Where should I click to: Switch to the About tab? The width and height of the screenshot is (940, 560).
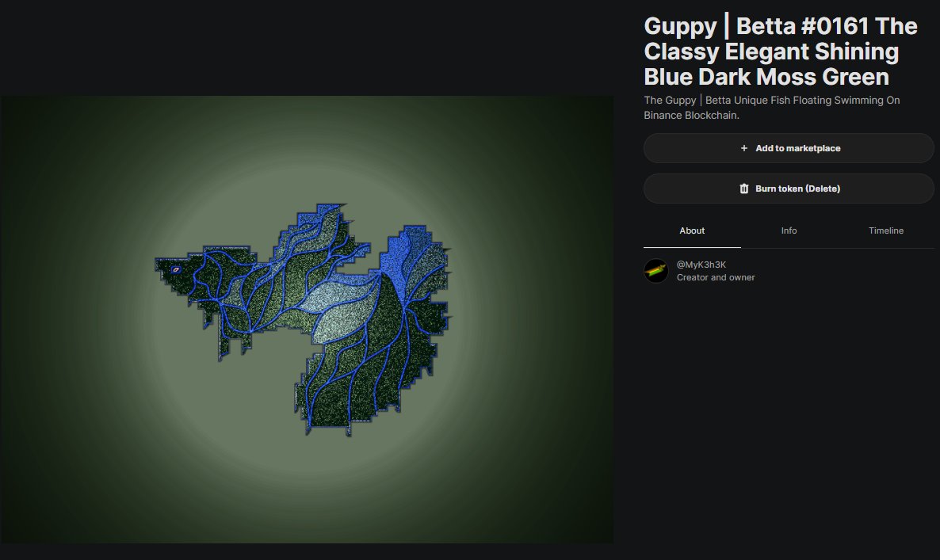692,230
